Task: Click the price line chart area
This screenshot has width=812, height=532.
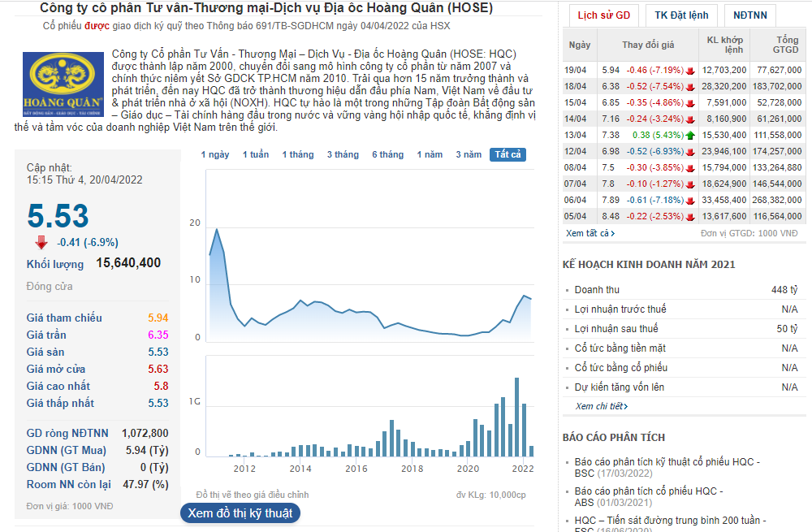Action: [370, 257]
